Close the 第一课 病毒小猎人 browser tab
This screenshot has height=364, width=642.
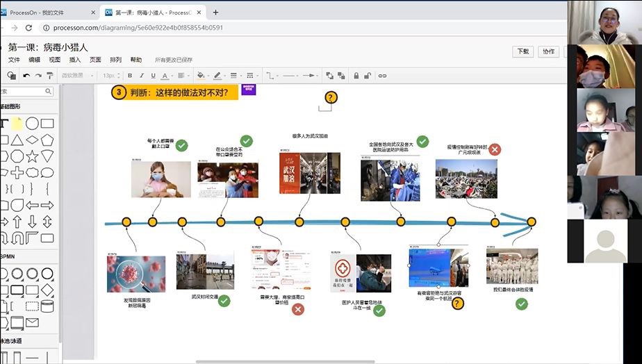click(199, 13)
